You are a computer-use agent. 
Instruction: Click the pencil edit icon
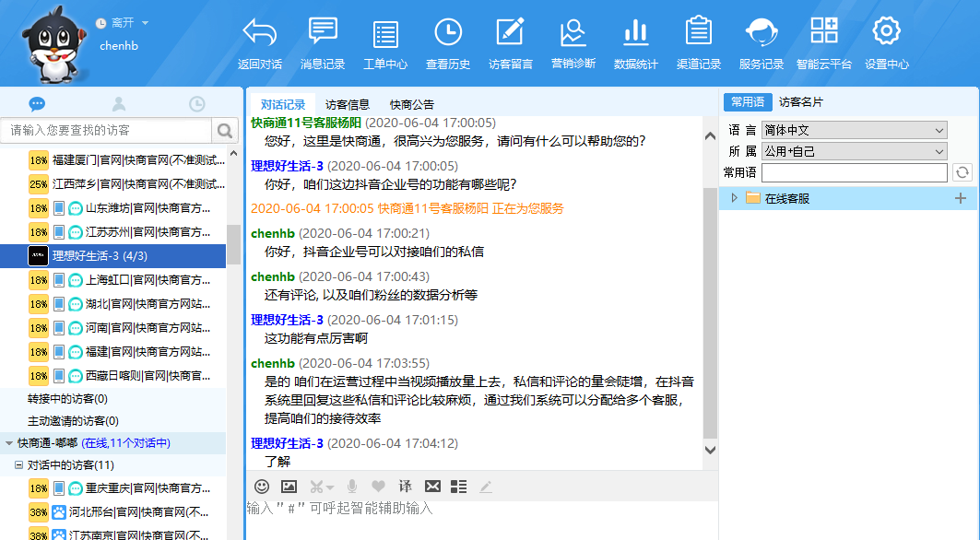[x=486, y=487]
